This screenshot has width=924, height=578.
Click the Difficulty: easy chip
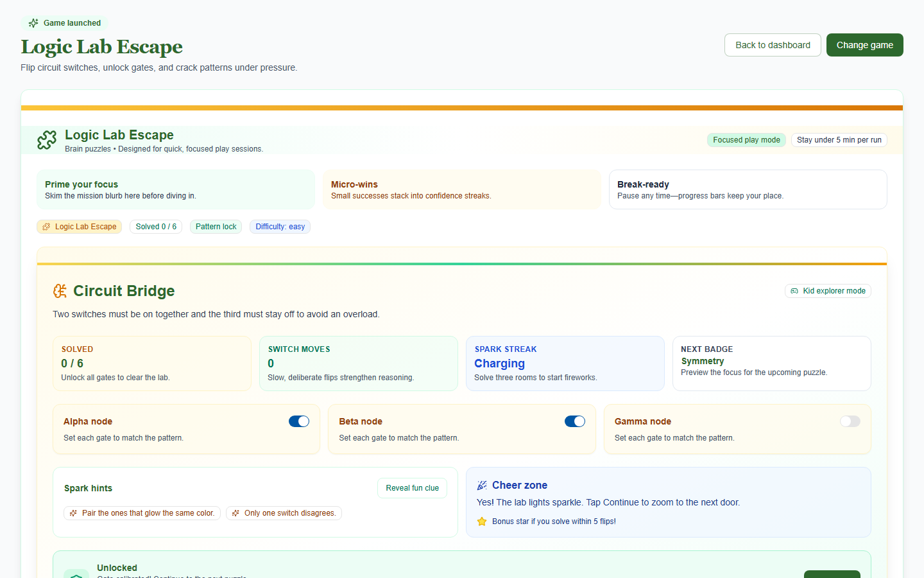click(280, 227)
